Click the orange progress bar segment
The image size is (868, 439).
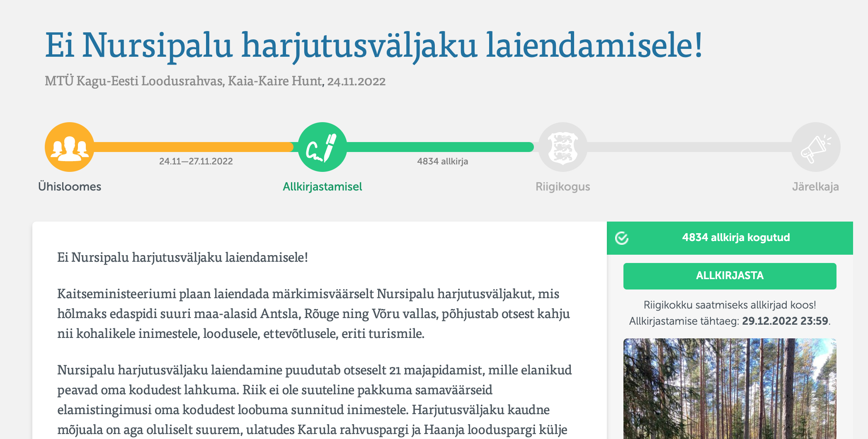[194, 147]
